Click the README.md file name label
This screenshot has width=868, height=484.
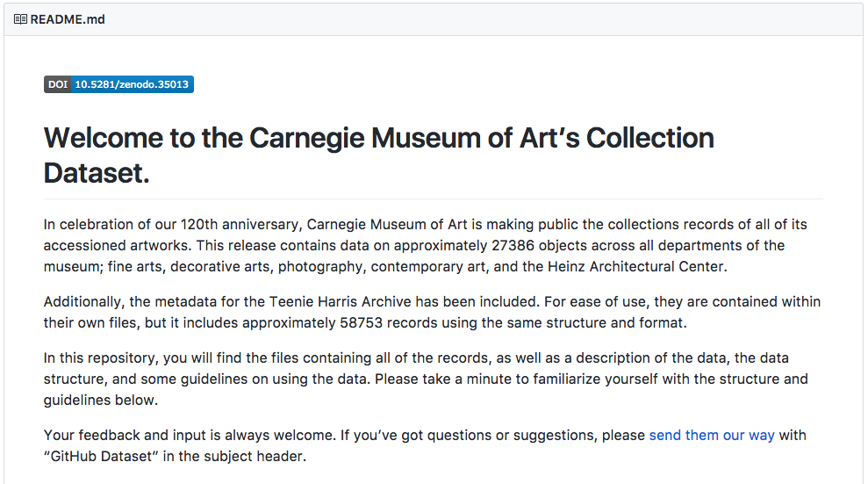[68, 19]
